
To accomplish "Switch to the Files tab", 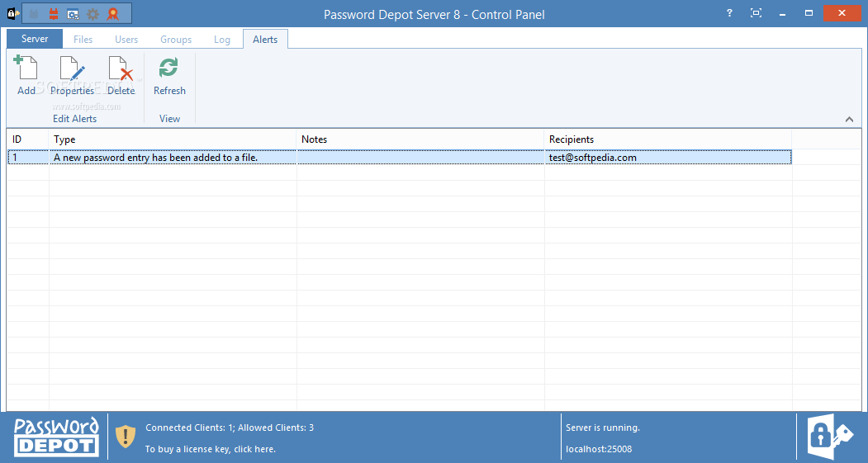I will pyautogui.click(x=83, y=40).
